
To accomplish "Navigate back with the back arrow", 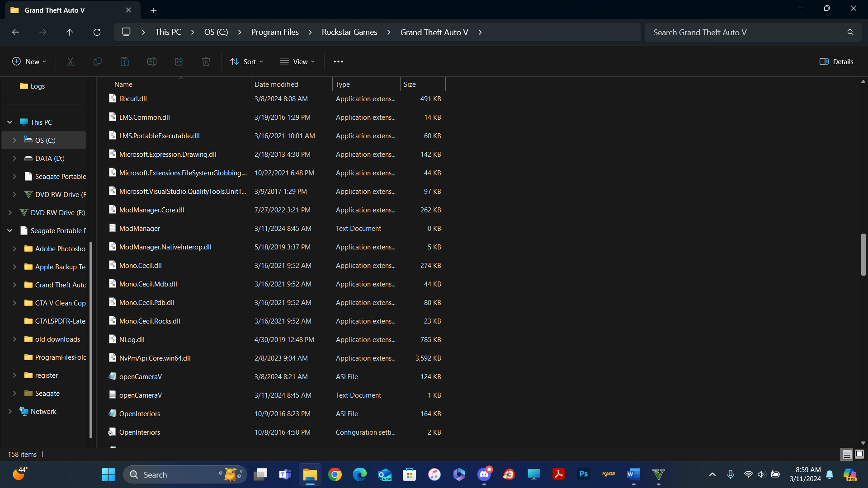I will coord(15,32).
